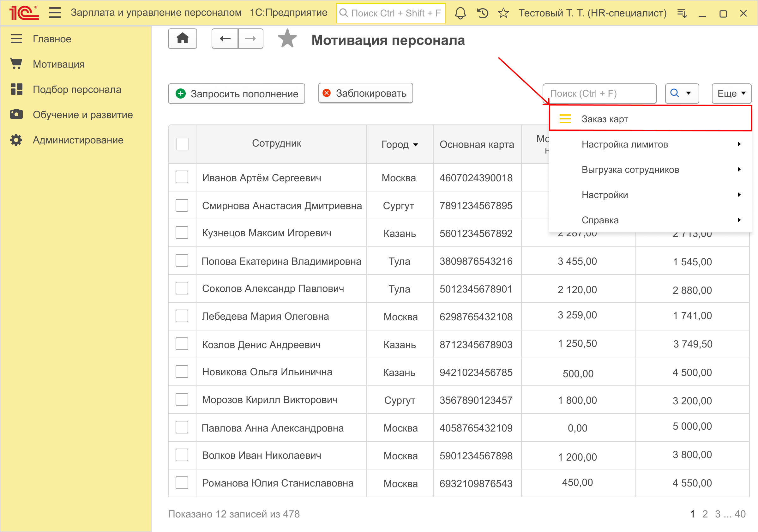The height and width of the screenshot is (532, 758).
Task: Click the notifications bell icon
Action: pos(460,13)
